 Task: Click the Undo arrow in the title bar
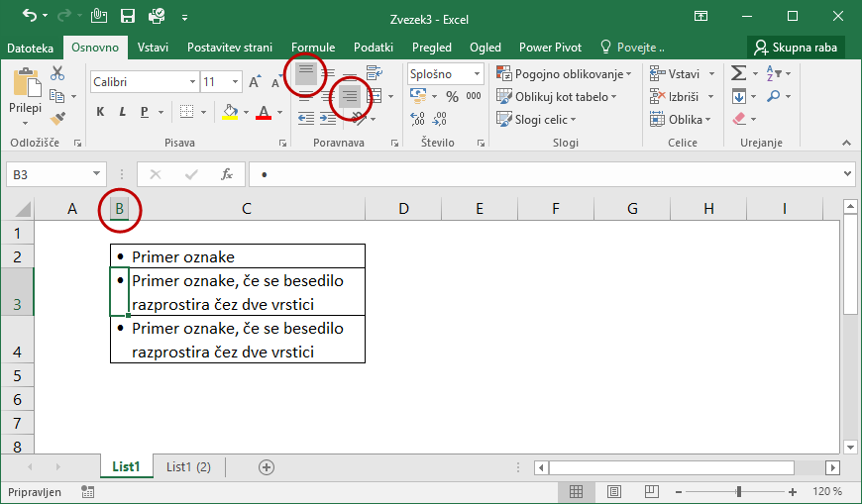point(30,16)
